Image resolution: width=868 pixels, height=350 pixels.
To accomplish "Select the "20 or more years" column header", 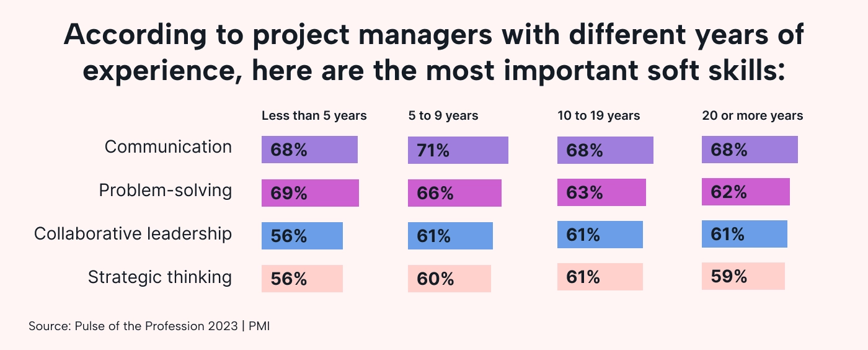I will pyautogui.click(x=752, y=116).
